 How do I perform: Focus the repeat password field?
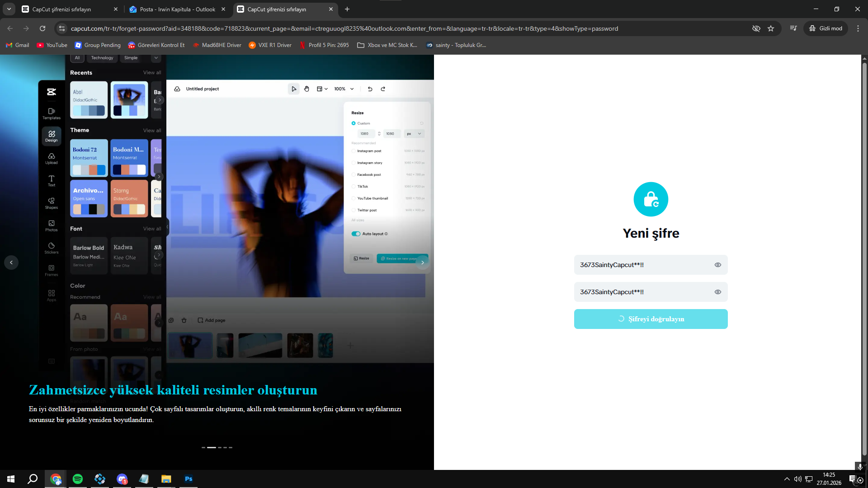point(651,292)
